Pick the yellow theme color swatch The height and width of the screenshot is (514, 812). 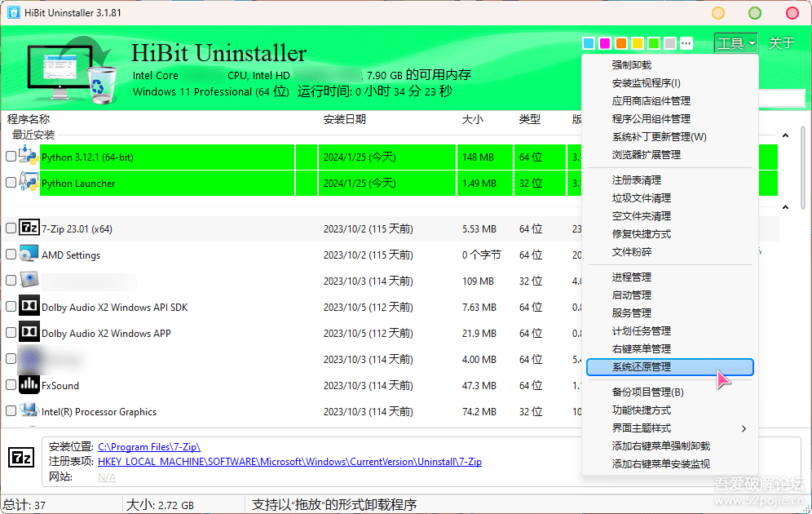638,43
